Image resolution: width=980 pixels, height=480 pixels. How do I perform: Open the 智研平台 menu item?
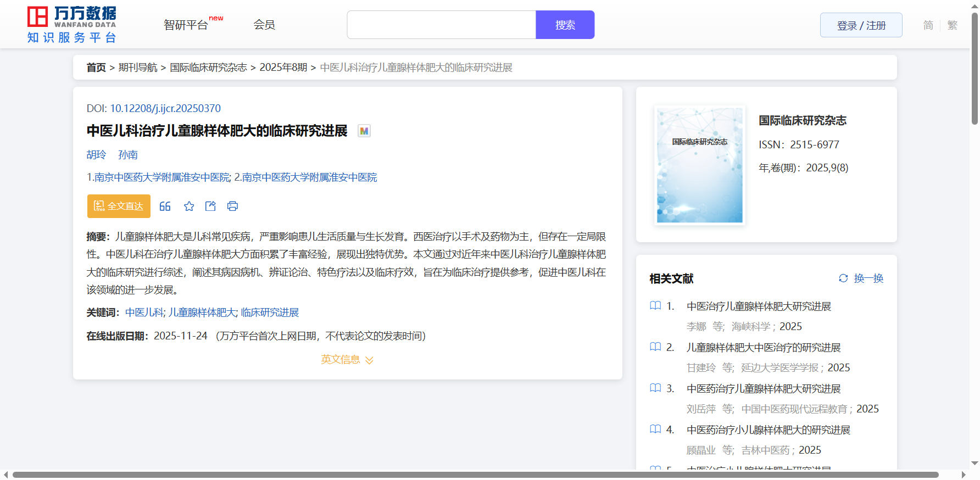[186, 25]
